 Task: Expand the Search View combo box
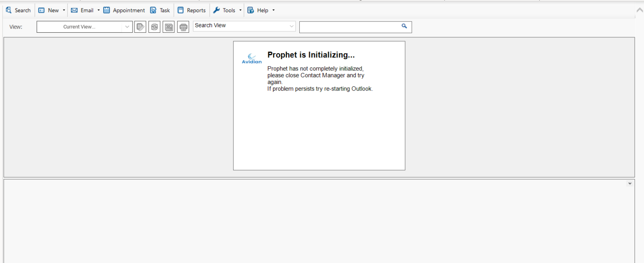(x=291, y=26)
